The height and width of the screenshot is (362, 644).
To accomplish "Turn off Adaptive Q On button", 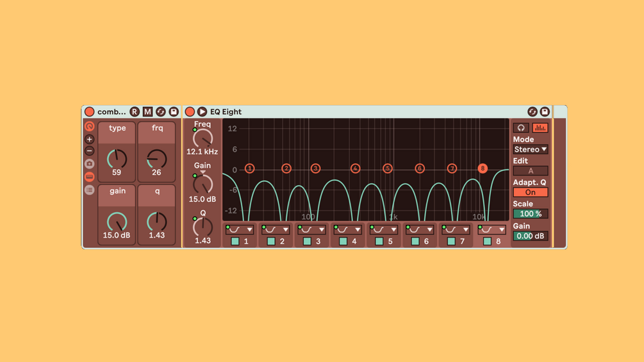I will [531, 192].
